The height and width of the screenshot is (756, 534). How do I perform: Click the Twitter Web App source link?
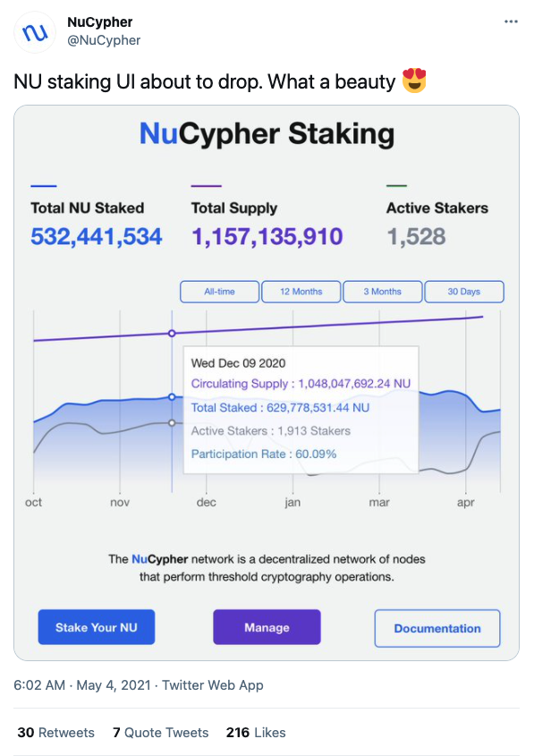coord(213,685)
